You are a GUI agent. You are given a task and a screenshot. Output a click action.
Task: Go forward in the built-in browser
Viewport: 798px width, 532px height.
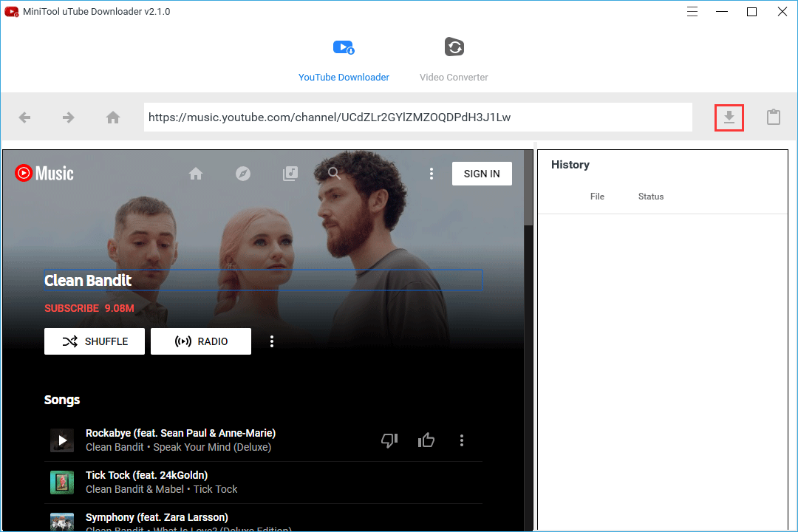68,117
